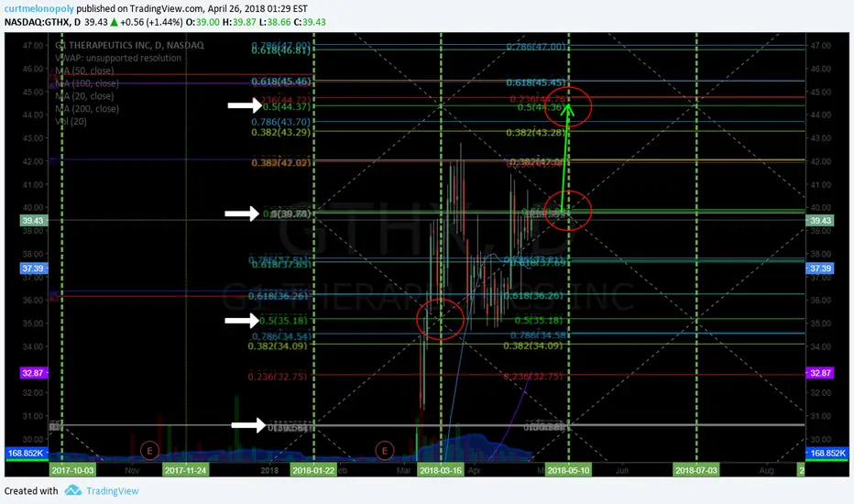This screenshot has width=854, height=504.
Task: Click the right 0.786(34.58) Fibonacci label
Action: (x=539, y=335)
